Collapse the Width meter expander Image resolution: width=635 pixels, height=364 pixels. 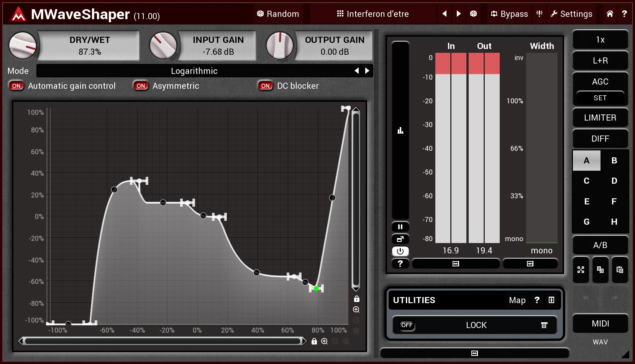coord(530,264)
